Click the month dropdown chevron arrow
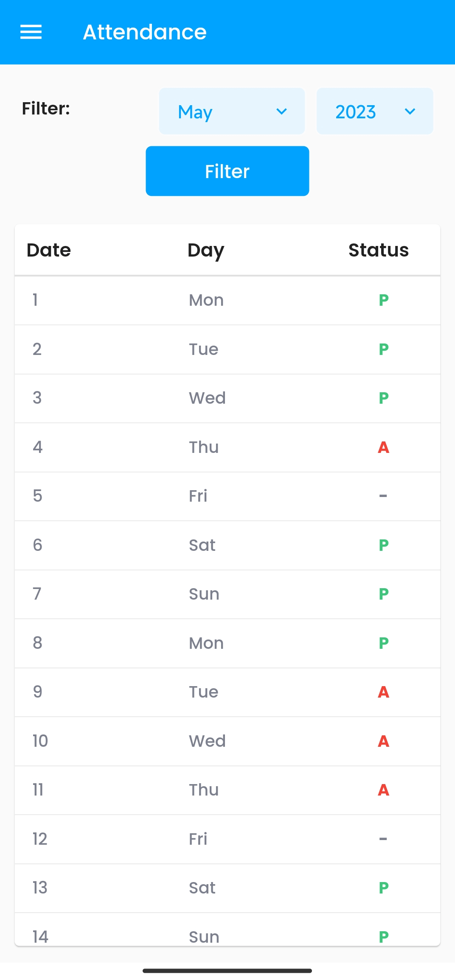455x980 pixels. click(281, 112)
